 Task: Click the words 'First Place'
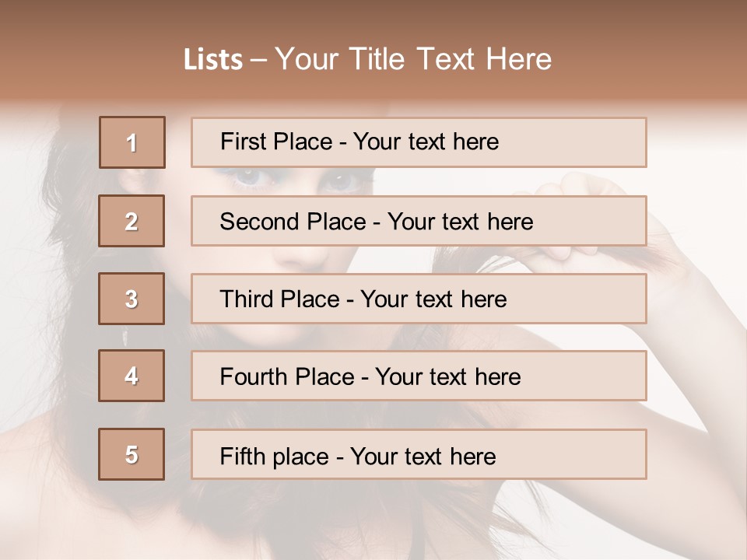click(x=276, y=142)
